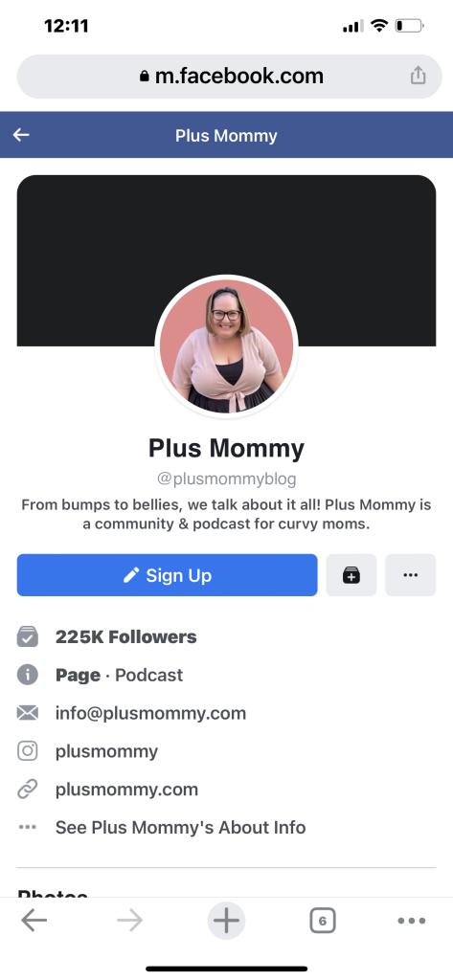
Task: Open the share icon in address bar
Action: point(418,77)
